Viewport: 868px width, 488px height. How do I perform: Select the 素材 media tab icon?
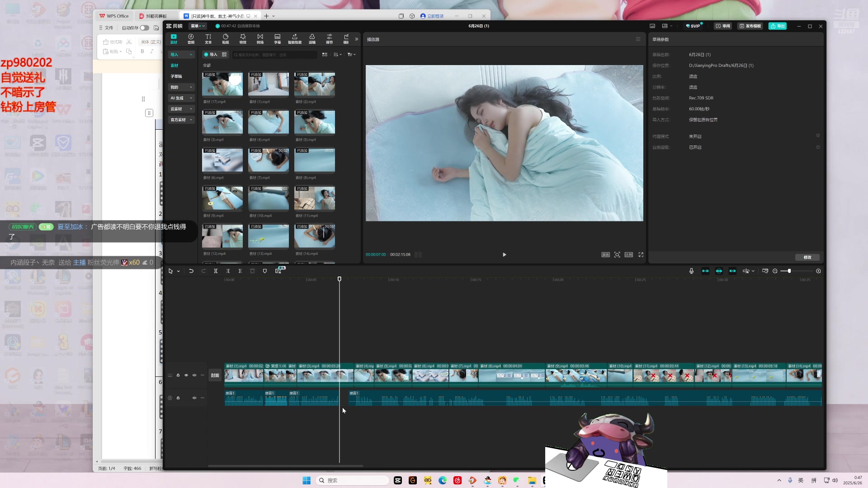tap(174, 39)
